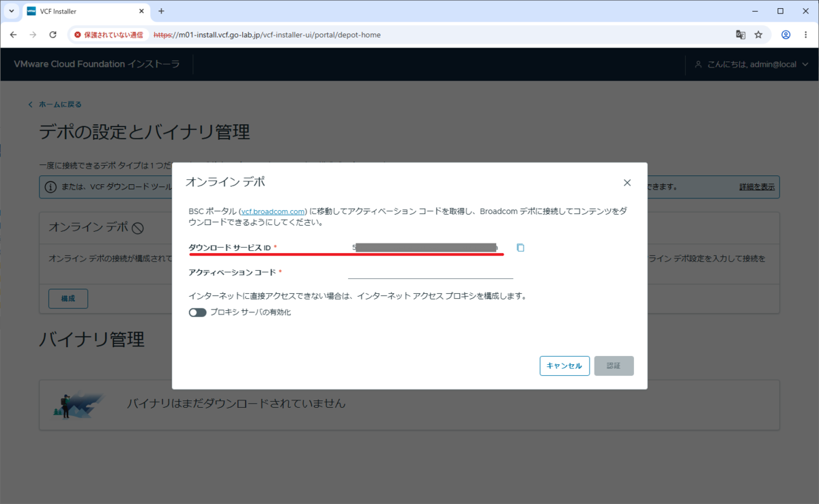Image resolution: width=819 pixels, height=504 pixels.
Task: Click the disconnected icon beside オンライン デポ
Action: 137,228
